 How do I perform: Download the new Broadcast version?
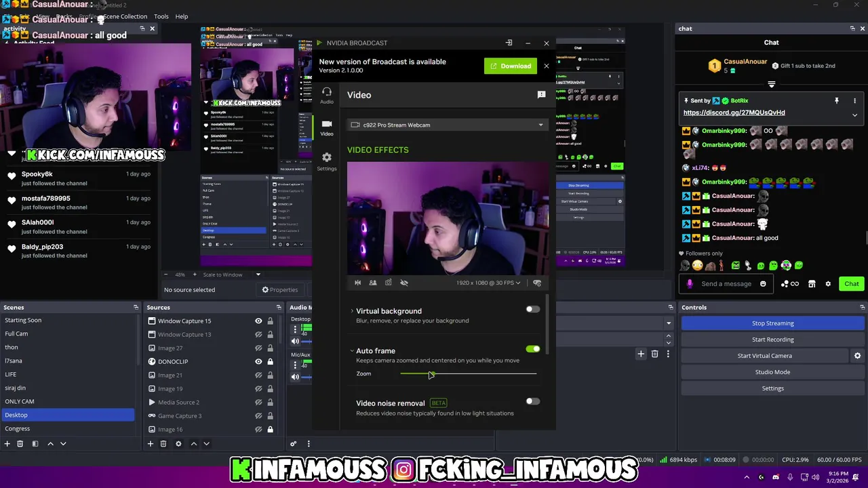tap(510, 66)
